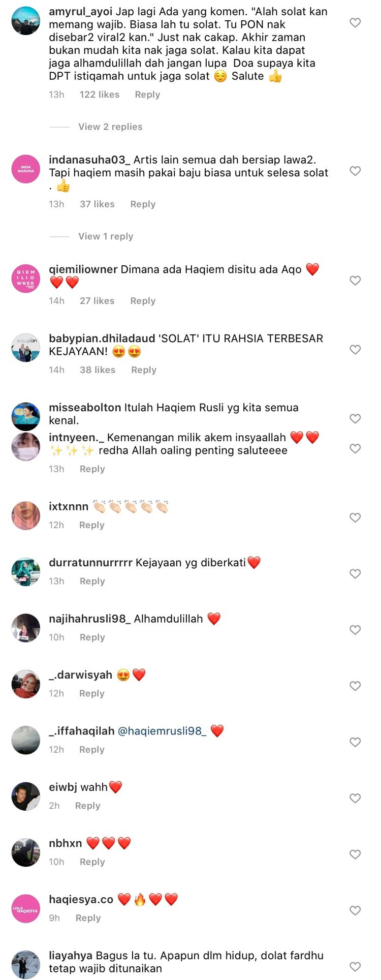381x980 pixels.
Task: Like the eiwbj wahh comment
Action: coord(355,799)
